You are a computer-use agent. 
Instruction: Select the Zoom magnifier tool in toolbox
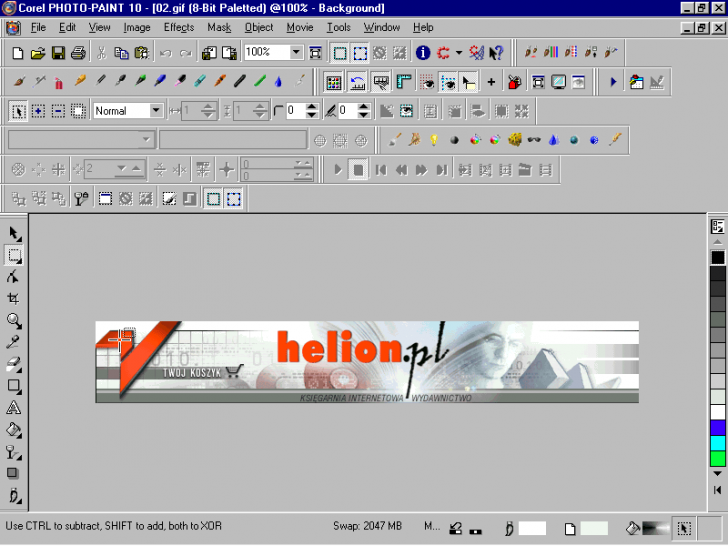point(14,320)
